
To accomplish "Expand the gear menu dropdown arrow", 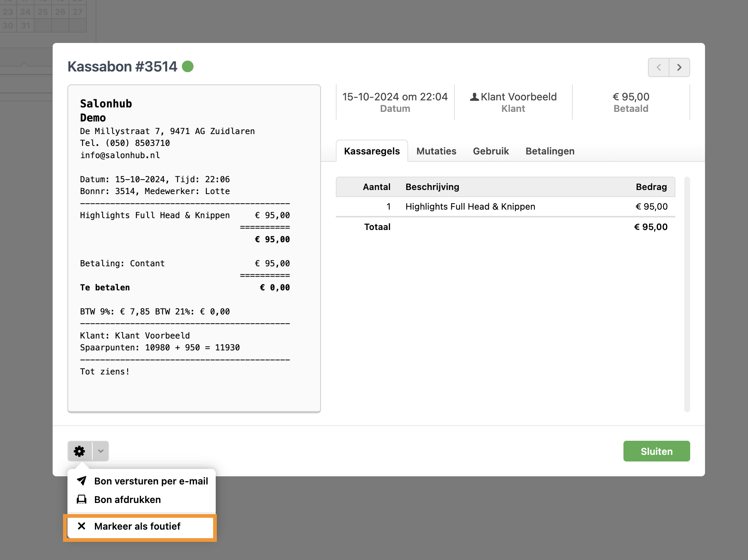I will (101, 451).
